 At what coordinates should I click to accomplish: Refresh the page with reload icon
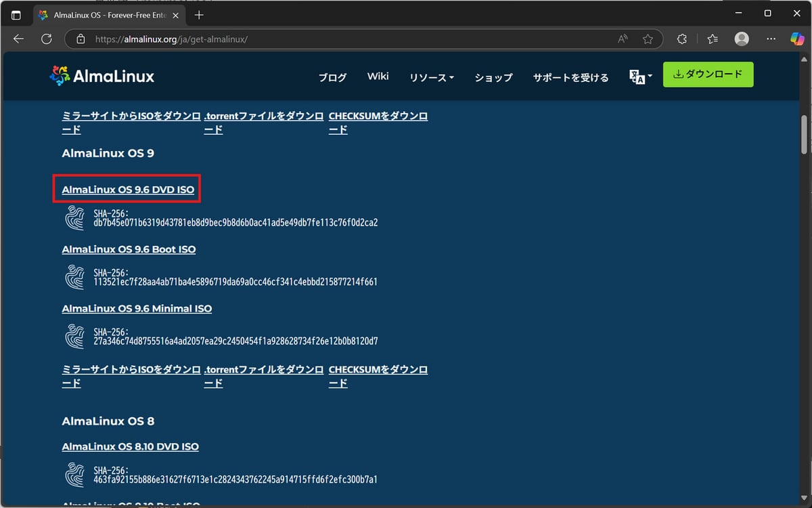[47, 39]
